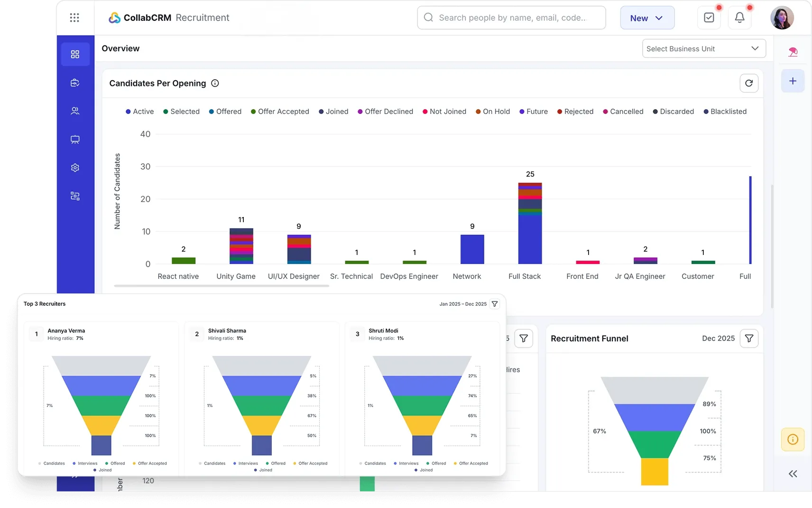812x508 pixels.
Task: Open the app launcher grid icon
Action: pyautogui.click(x=74, y=18)
